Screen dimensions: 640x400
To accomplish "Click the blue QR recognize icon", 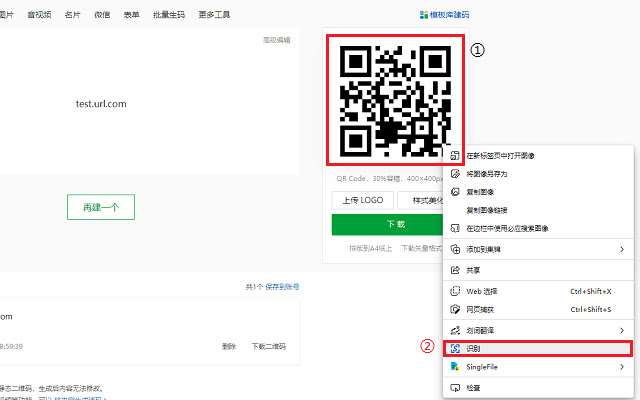I will [x=455, y=349].
